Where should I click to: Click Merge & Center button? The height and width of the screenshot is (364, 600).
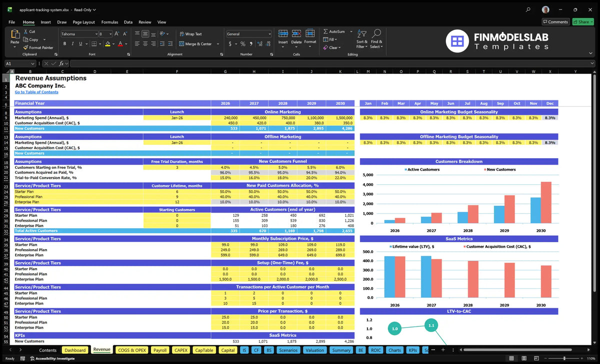point(195,44)
